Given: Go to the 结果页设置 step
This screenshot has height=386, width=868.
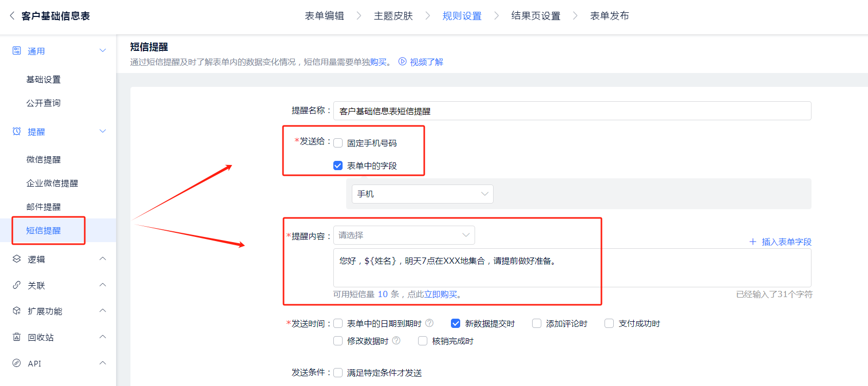Looking at the screenshot, I should pyautogui.click(x=536, y=16).
